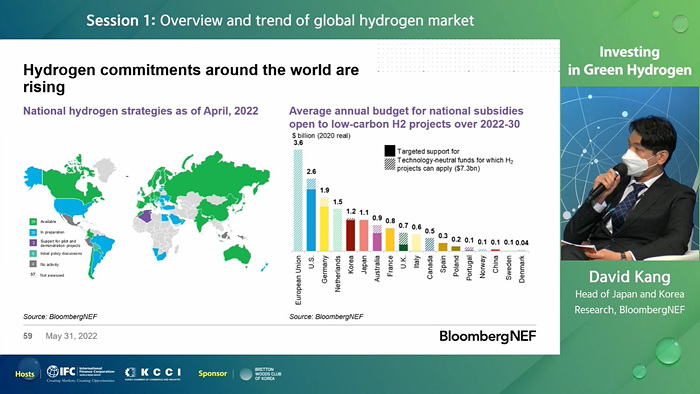The height and width of the screenshot is (394, 700).
Task: Click the Netherlands bar in the chart
Action: pos(338,230)
